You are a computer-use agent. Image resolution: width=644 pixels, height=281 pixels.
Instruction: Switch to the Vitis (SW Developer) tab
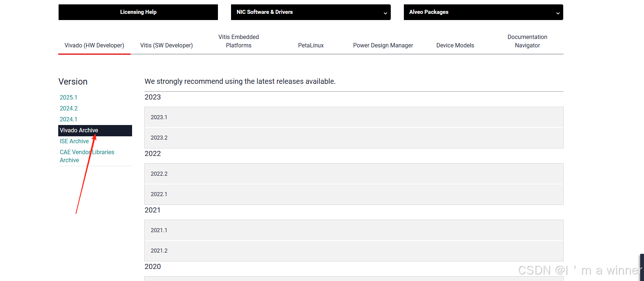click(x=166, y=45)
